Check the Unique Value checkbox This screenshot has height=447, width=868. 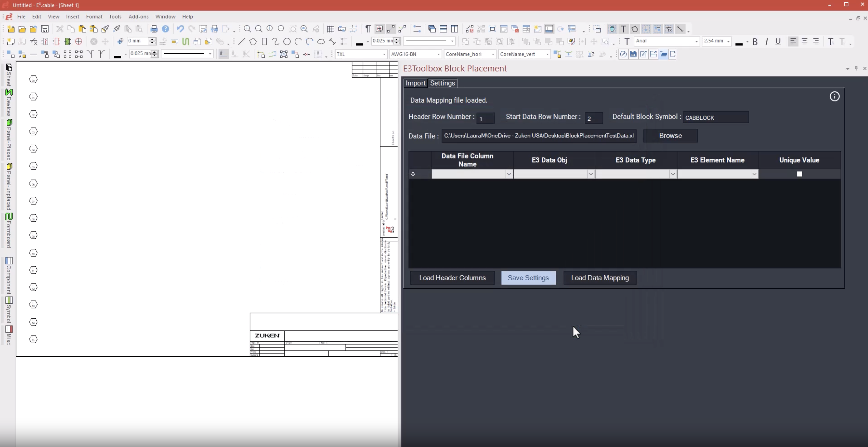pyautogui.click(x=799, y=174)
